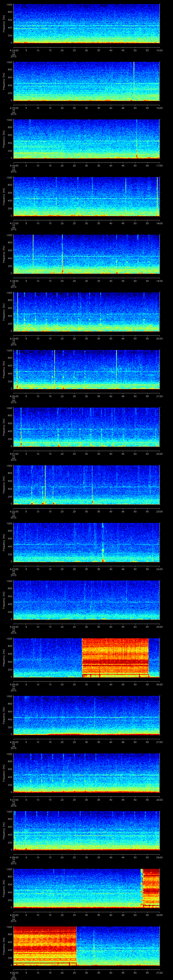Click the 20:00 end time label
173x980 pixels.
click(x=160, y=339)
